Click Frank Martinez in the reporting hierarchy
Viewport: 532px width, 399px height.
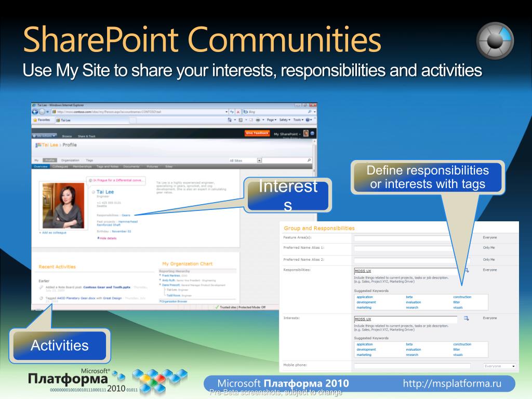(x=171, y=275)
